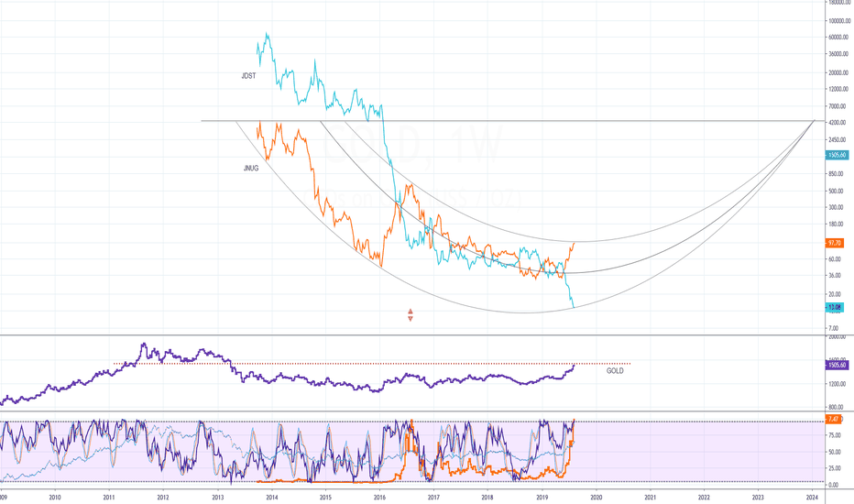The image size is (854, 504).
Task: Click the 2014 time axis label
Action: coord(272,498)
